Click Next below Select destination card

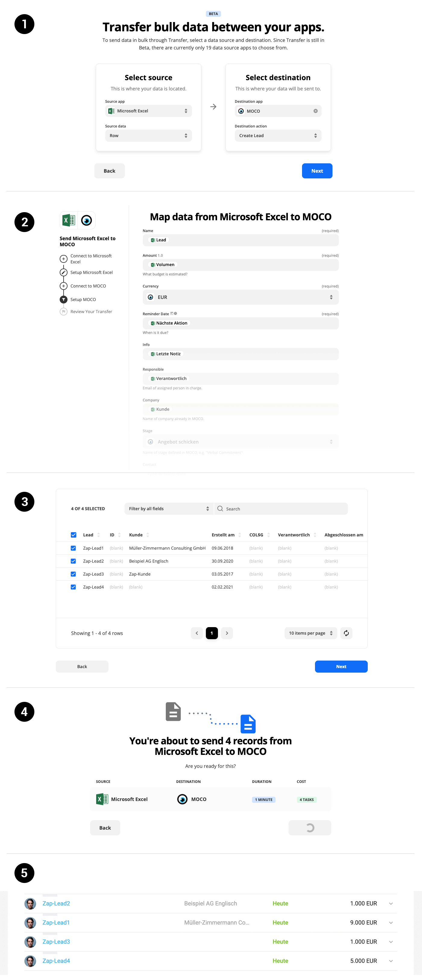tap(317, 171)
